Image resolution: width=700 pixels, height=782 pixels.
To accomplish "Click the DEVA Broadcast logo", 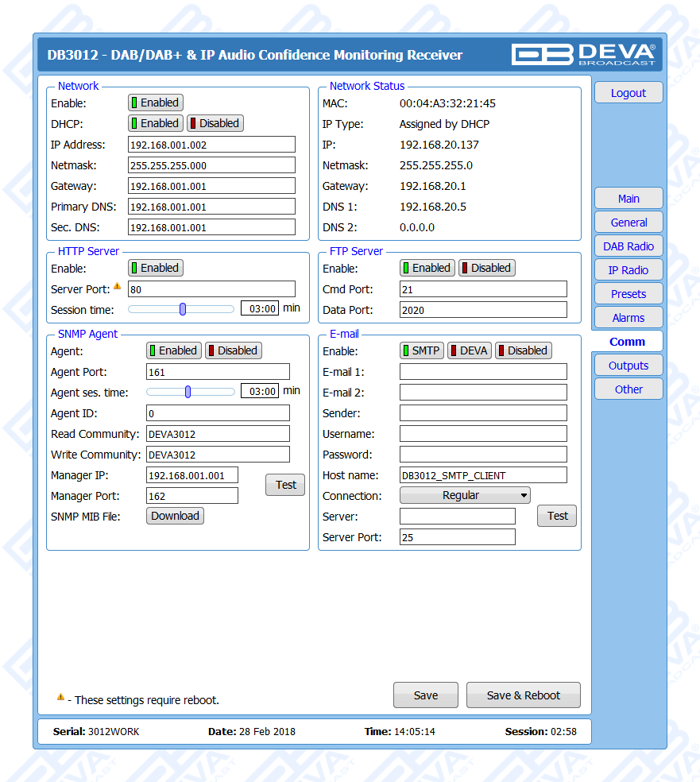I will point(583,54).
